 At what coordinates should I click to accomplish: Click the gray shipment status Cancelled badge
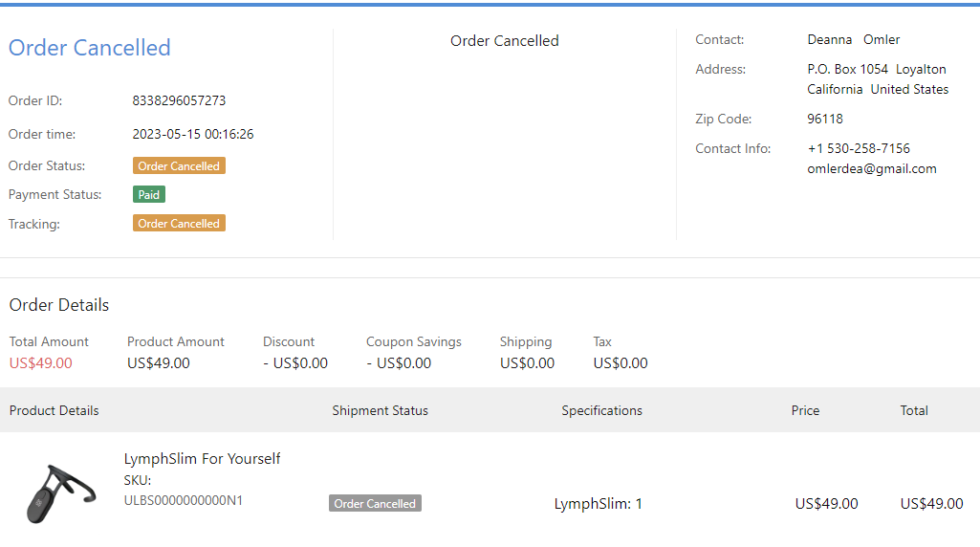click(x=375, y=503)
